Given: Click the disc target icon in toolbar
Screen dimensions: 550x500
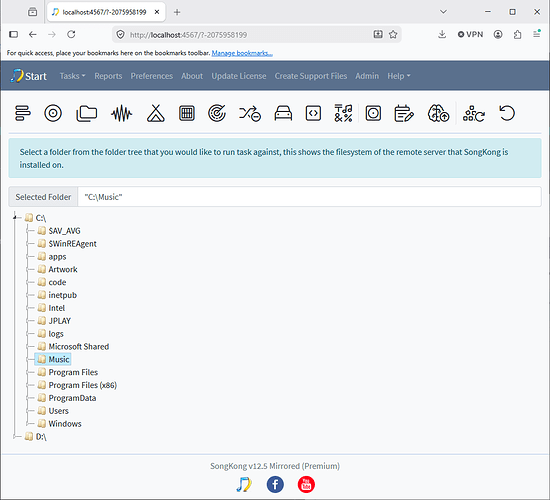Looking at the screenshot, I should point(53,113).
